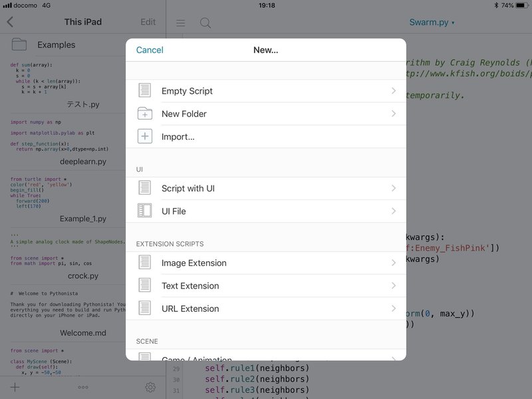Open the settings gear in sidebar

tap(151, 387)
